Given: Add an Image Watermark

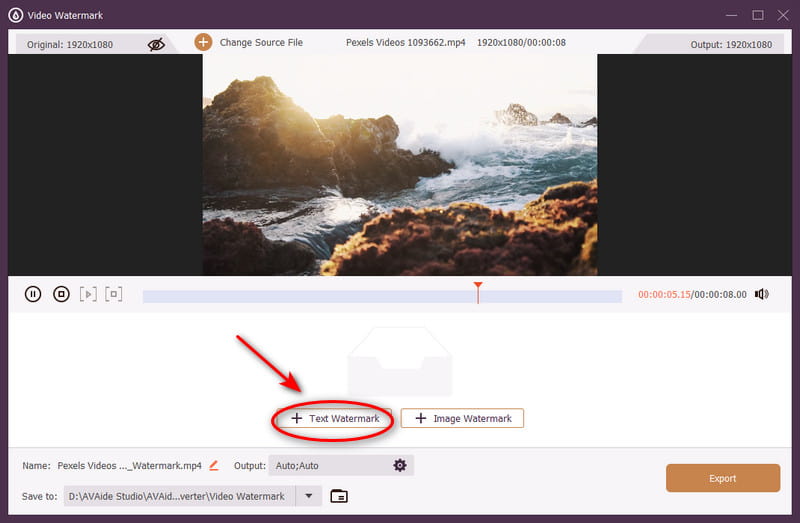Looking at the screenshot, I should [x=462, y=418].
